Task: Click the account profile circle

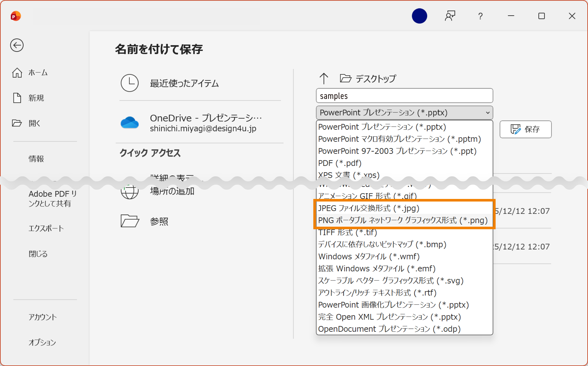Action: coord(419,16)
